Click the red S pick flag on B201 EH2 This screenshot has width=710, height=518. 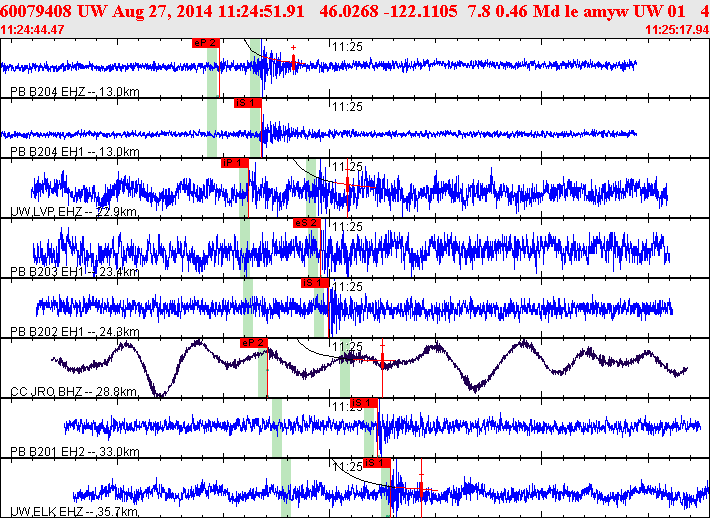click(x=365, y=403)
